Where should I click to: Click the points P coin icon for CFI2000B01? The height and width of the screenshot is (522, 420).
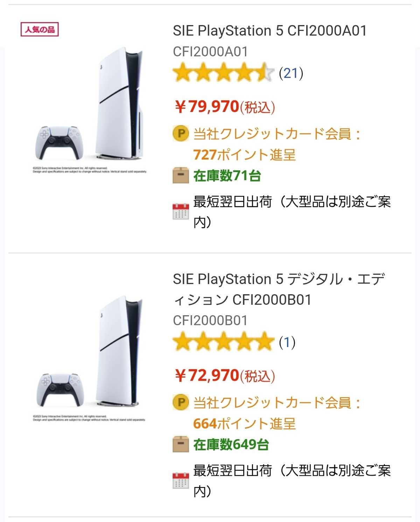(x=181, y=402)
